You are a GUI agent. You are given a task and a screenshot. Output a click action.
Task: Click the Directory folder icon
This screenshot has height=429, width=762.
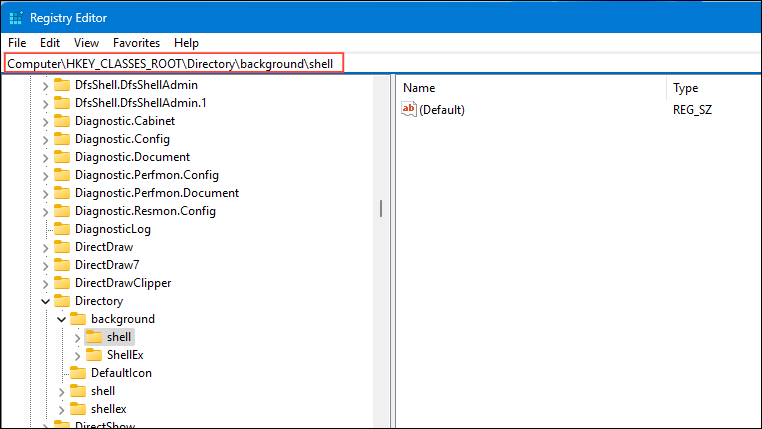pyautogui.click(x=62, y=300)
